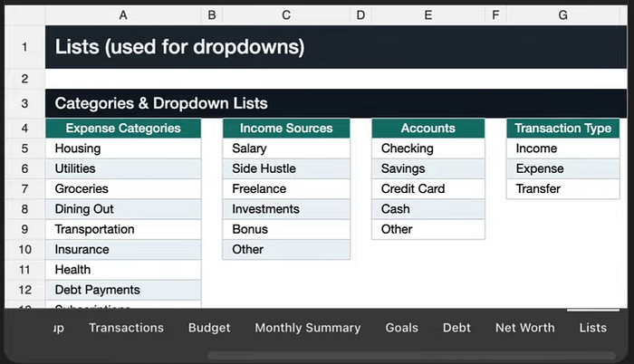Select column D header
The width and height of the screenshot is (634, 364).
coord(360,15)
